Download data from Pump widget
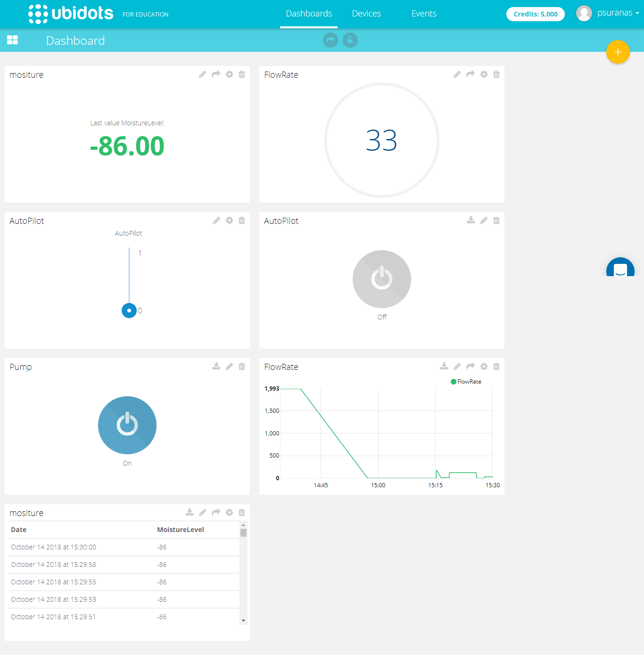This screenshot has height=655, width=644. point(216,366)
